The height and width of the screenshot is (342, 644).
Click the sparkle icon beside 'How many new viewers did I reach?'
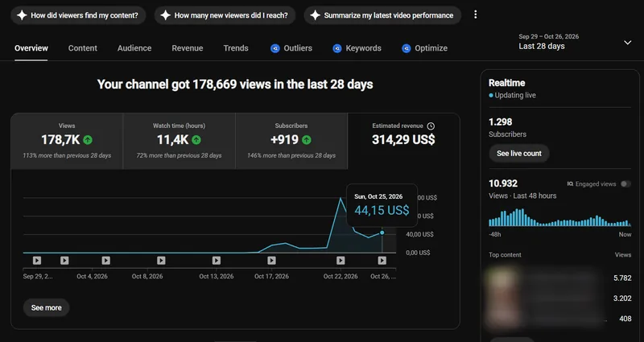165,15
